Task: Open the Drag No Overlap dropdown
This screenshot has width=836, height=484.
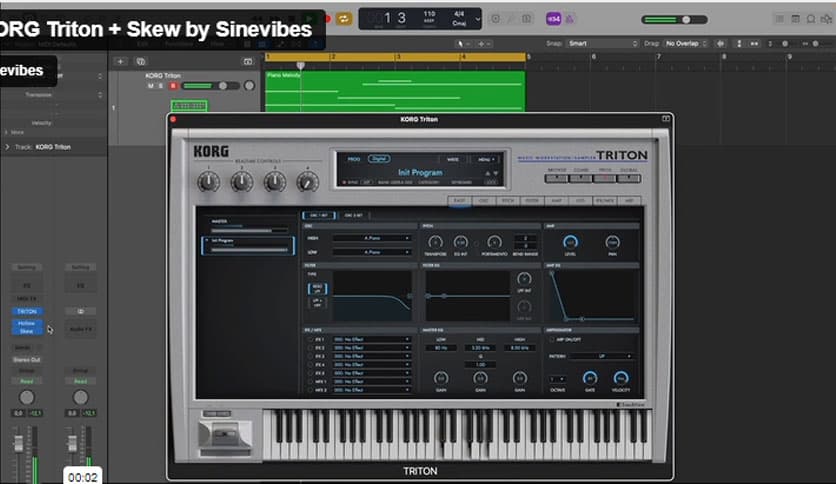Action: point(686,44)
